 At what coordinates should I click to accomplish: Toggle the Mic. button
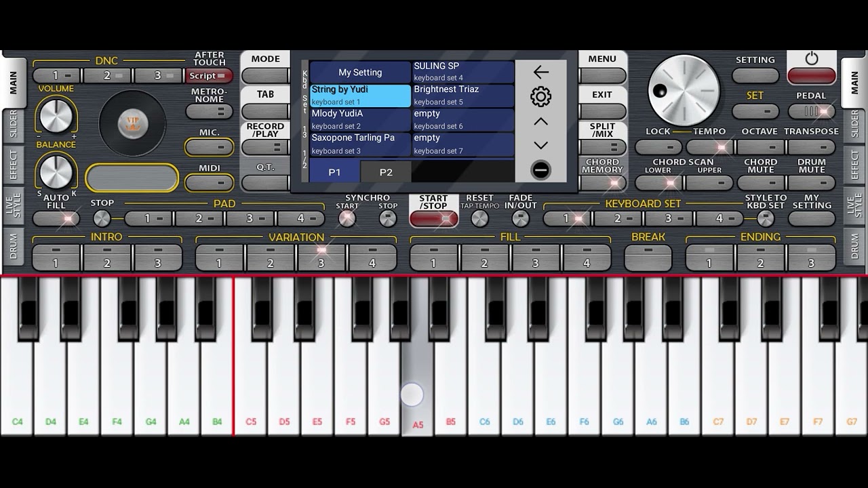click(210, 147)
